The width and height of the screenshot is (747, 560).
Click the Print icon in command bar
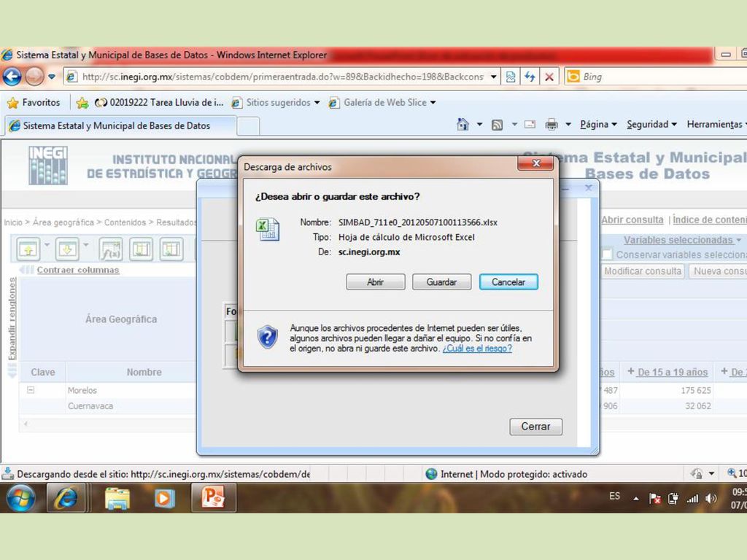[551, 125]
